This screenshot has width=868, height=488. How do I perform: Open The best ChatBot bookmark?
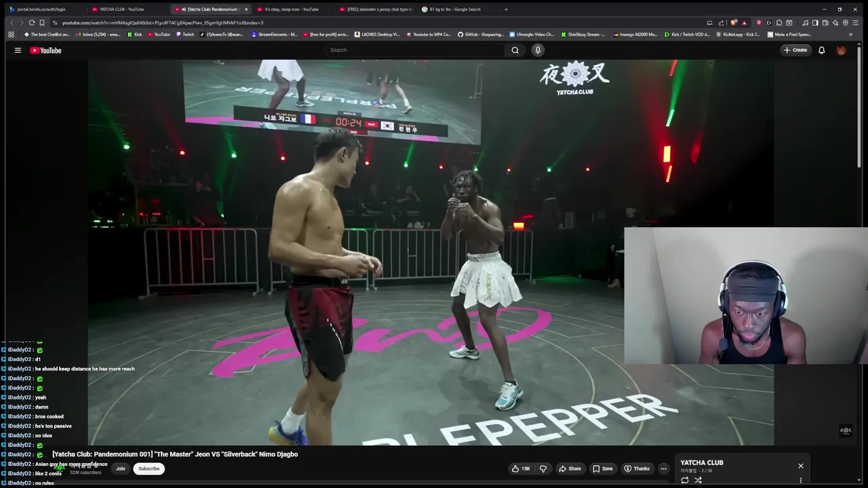47,35
